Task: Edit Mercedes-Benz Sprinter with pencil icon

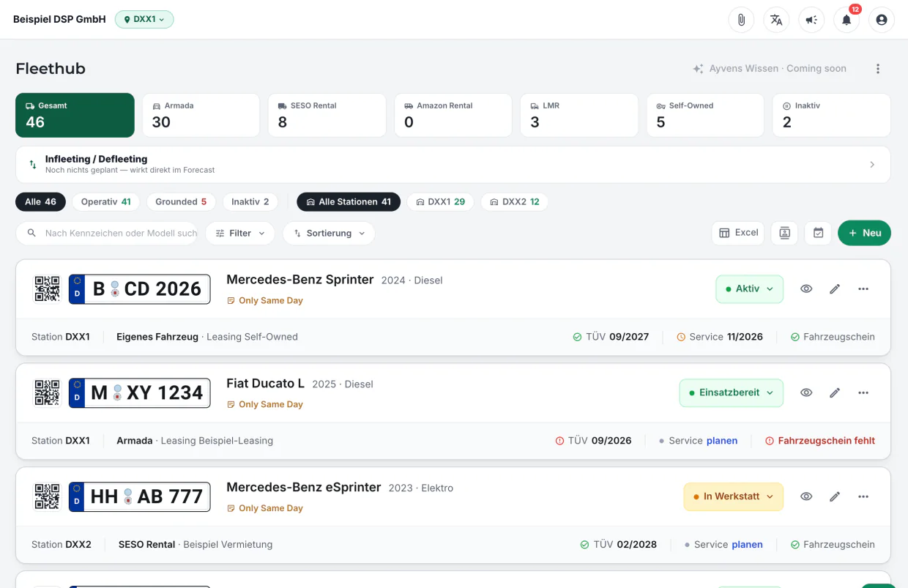Action: (x=835, y=289)
